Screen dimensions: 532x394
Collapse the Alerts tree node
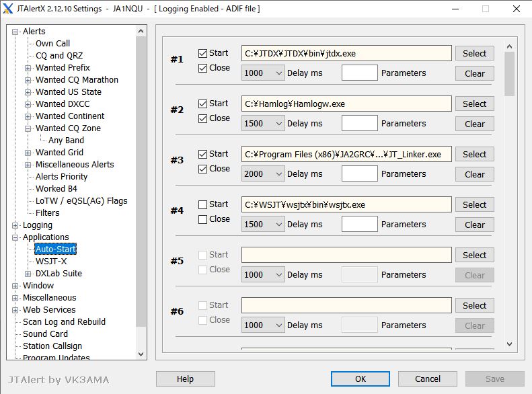click(x=15, y=32)
